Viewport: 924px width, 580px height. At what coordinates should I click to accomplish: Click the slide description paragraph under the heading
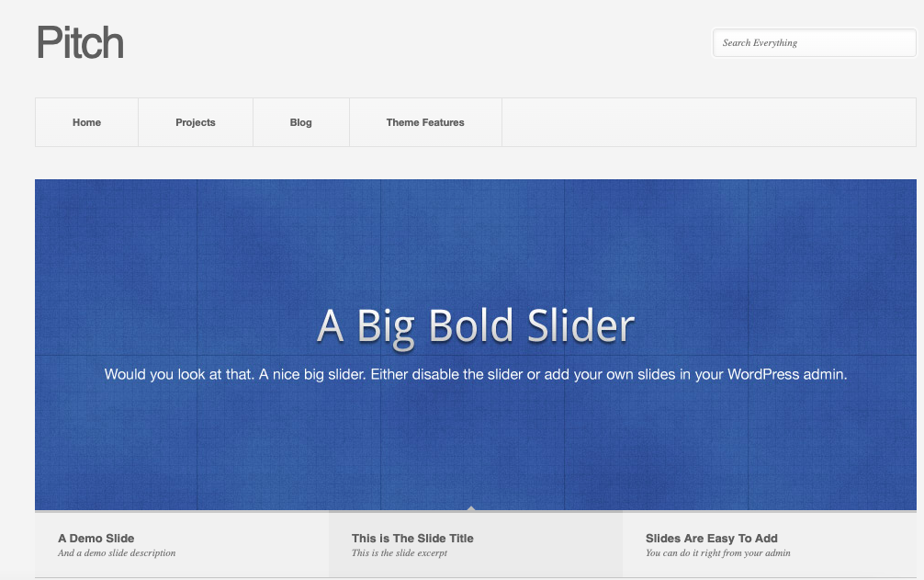[475, 374]
